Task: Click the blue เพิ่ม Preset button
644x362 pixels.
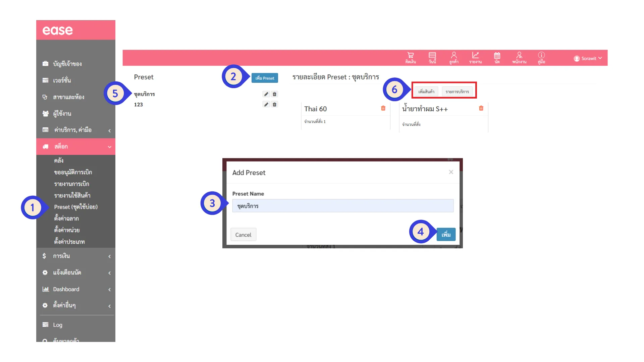Action: click(x=265, y=78)
